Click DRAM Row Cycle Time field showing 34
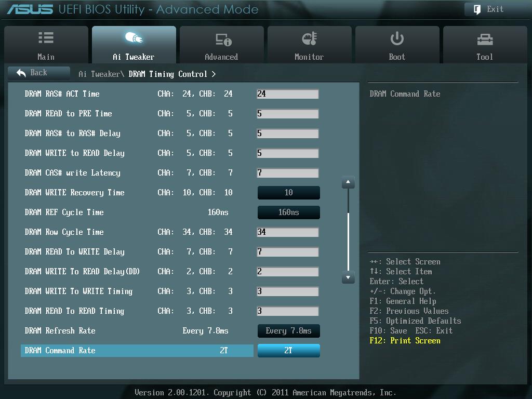 [x=288, y=232]
